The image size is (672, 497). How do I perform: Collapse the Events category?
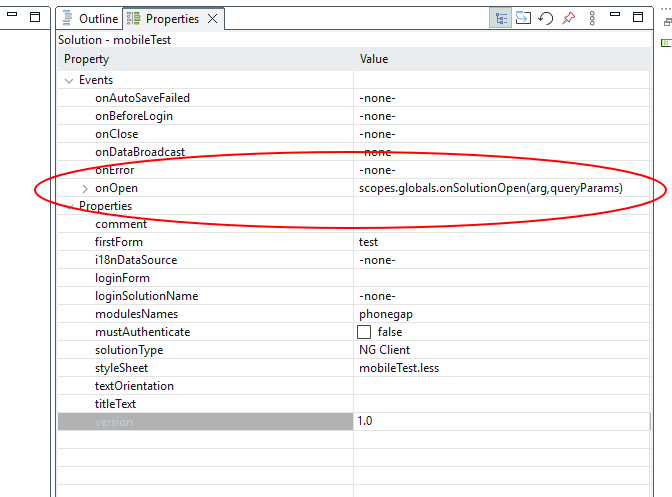click(69, 80)
